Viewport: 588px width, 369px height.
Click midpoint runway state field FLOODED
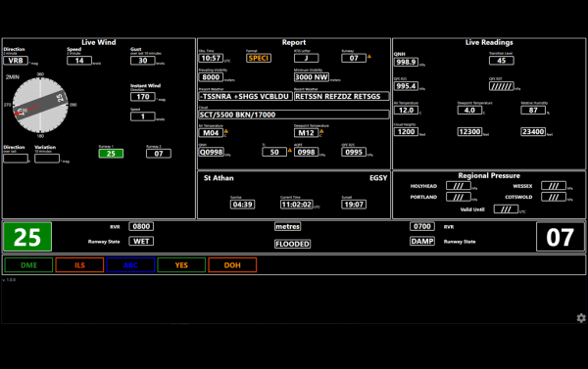click(x=292, y=245)
